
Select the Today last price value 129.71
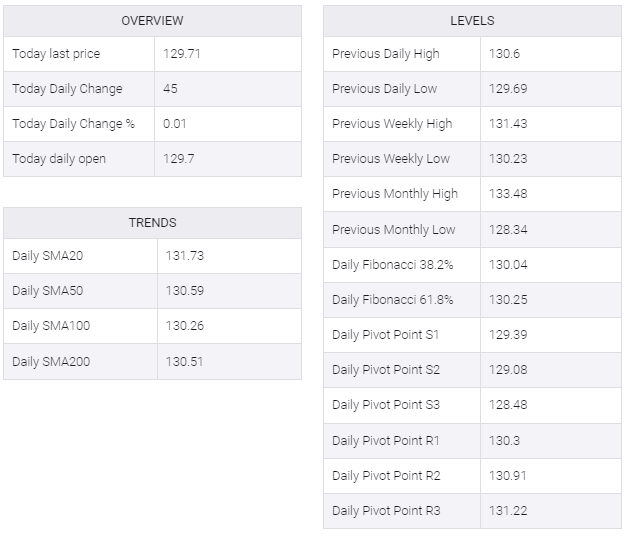[x=181, y=53]
